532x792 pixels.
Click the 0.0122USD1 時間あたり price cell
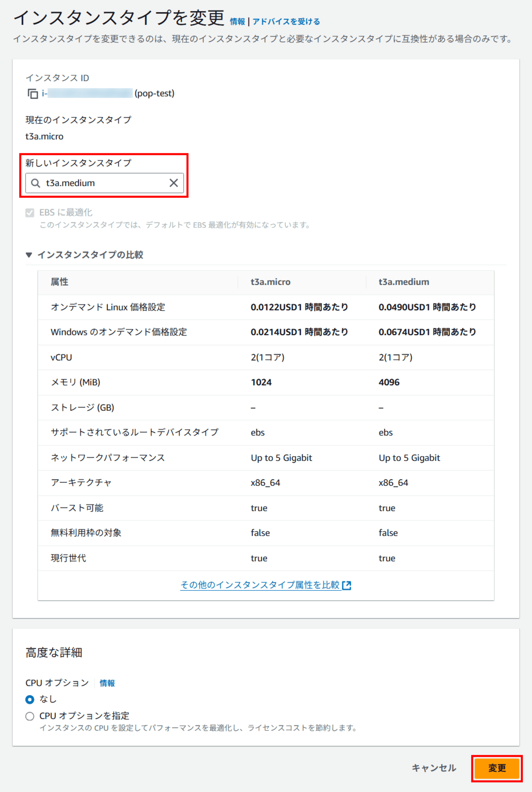[299, 307]
